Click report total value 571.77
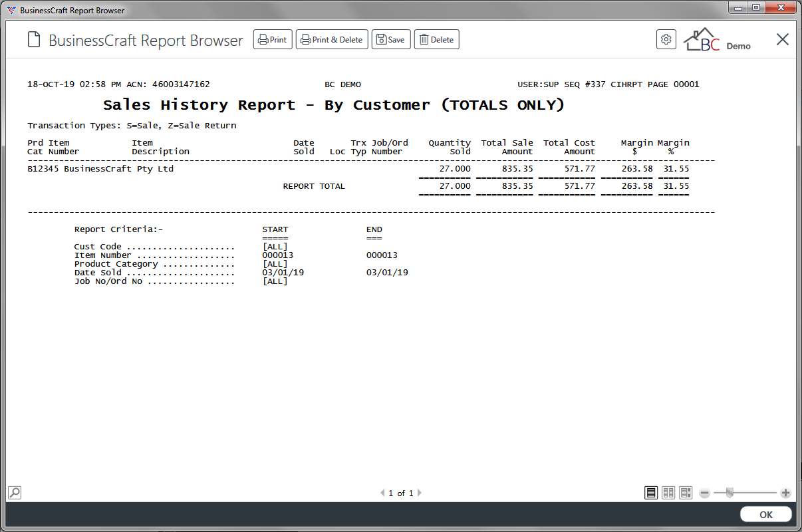This screenshot has width=802, height=532. click(x=580, y=186)
